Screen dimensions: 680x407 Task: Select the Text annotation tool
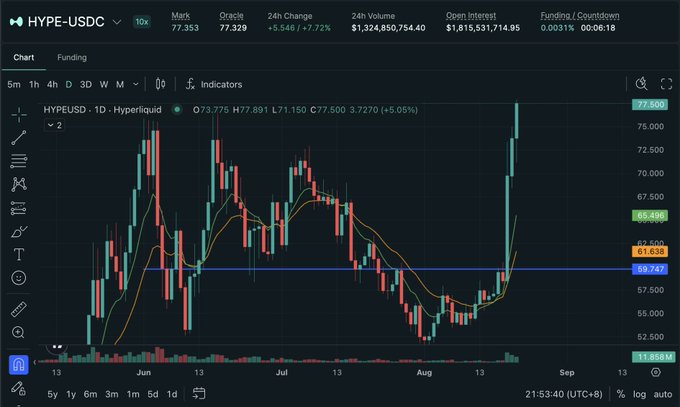pos(19,254)
